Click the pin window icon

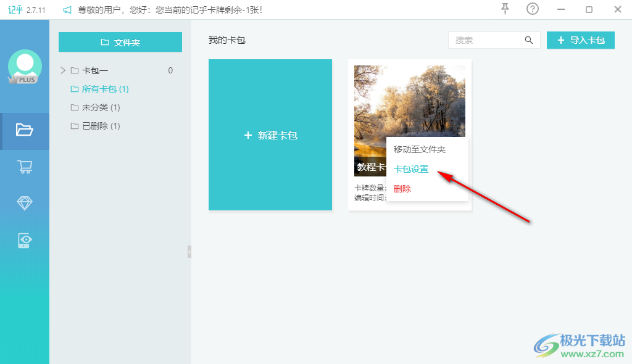click(505, 9)
